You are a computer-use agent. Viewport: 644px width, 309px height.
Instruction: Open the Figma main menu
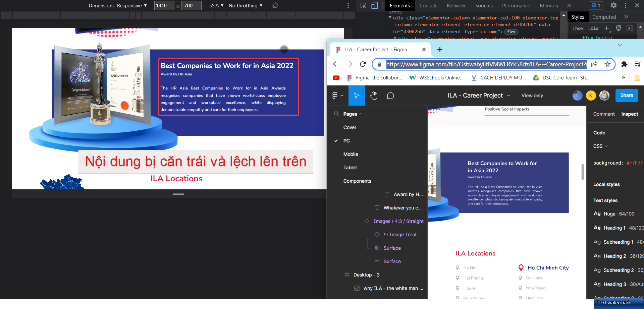(337, 96)
